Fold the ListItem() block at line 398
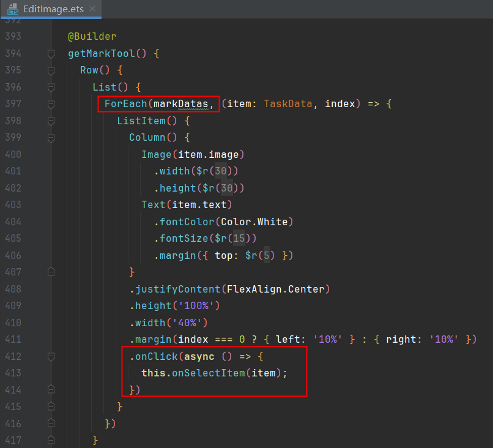The width and height of the screenshot is (493, 448). [x=51, y=121]
